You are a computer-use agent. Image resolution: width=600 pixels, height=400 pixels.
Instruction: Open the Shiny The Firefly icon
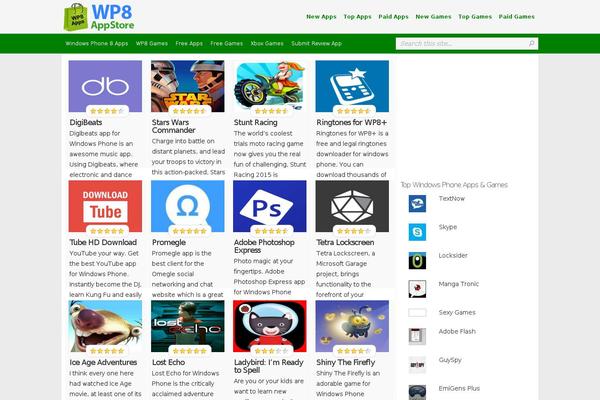pyautogui.click(x=352, y=326)
